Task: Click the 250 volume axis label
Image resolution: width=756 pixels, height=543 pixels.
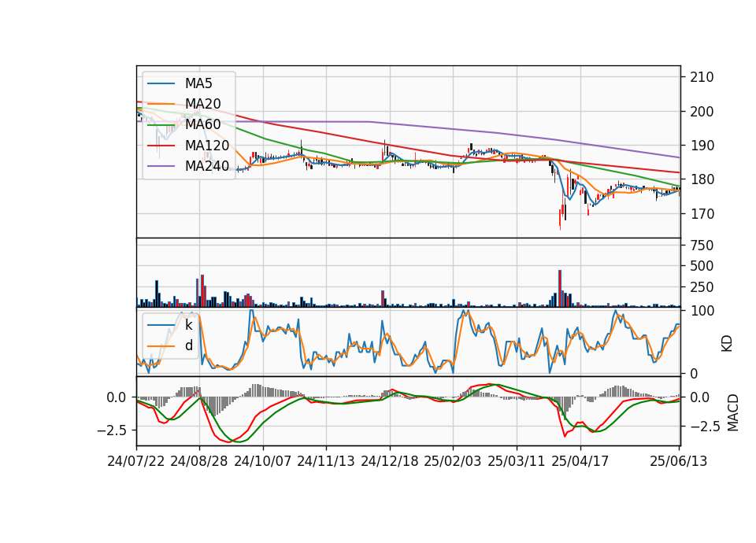Action: (702, 287)
